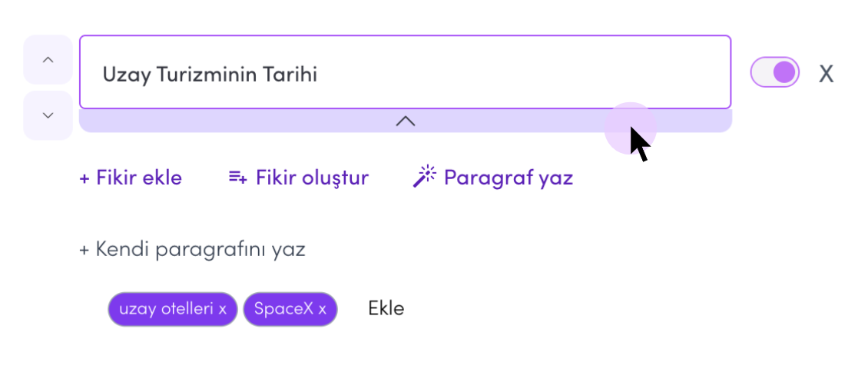Move the section down with the down arrow
This screenshot has height=369, width=868.
(48, 115)
